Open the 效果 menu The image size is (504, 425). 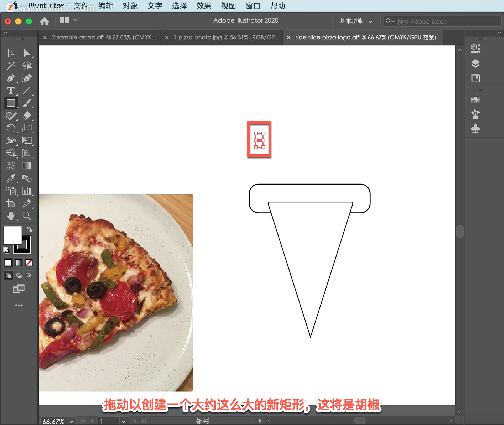click(204, 6)
